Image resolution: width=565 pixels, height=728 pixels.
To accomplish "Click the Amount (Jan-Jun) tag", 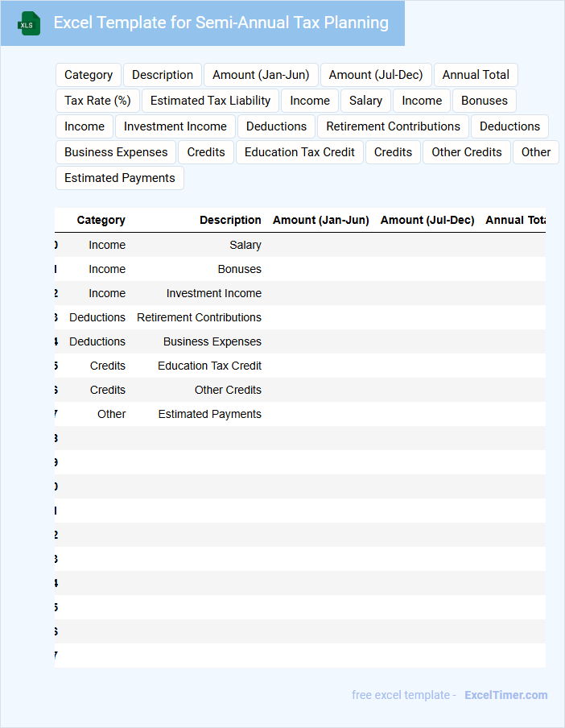I will pos(261,75).
